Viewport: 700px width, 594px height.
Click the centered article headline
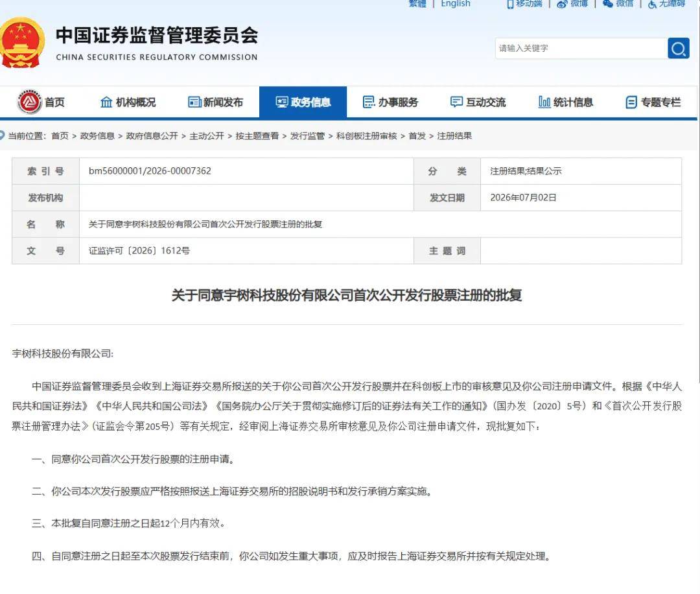point(347,295)
